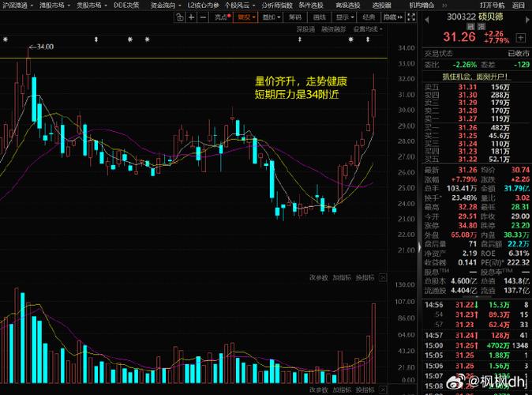Expand the 个股风云 menu
Viewport: 532px width, 395px height.
(239, 5)
